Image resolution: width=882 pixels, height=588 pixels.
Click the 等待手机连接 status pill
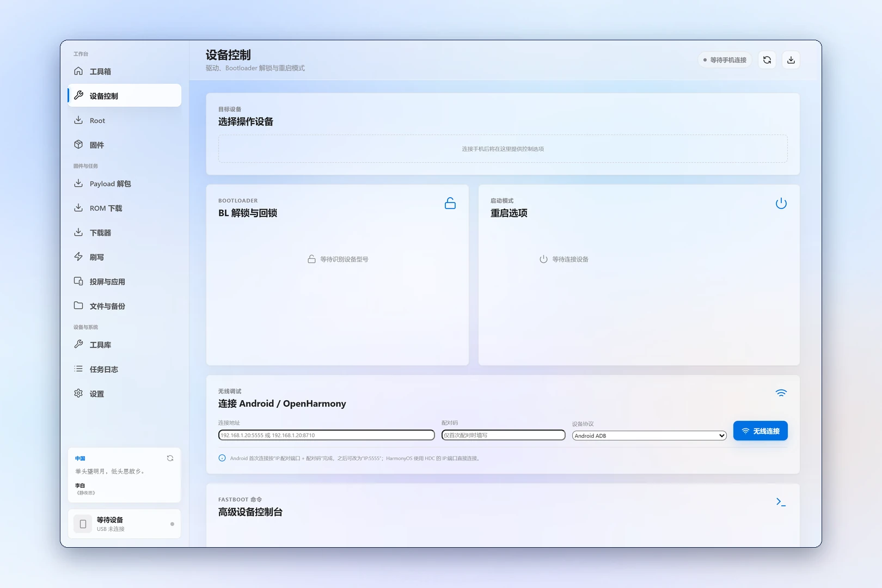[x=725, y=60]
